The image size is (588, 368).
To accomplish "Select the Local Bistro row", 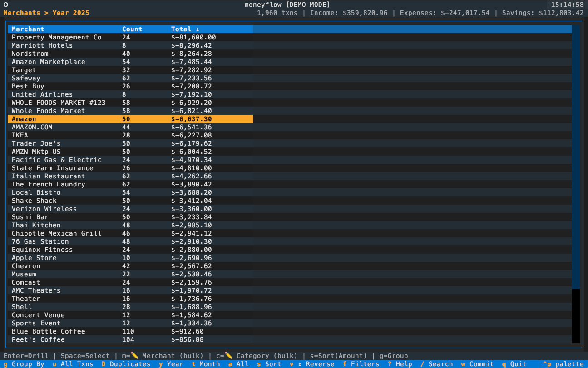I will pos(130,192).
